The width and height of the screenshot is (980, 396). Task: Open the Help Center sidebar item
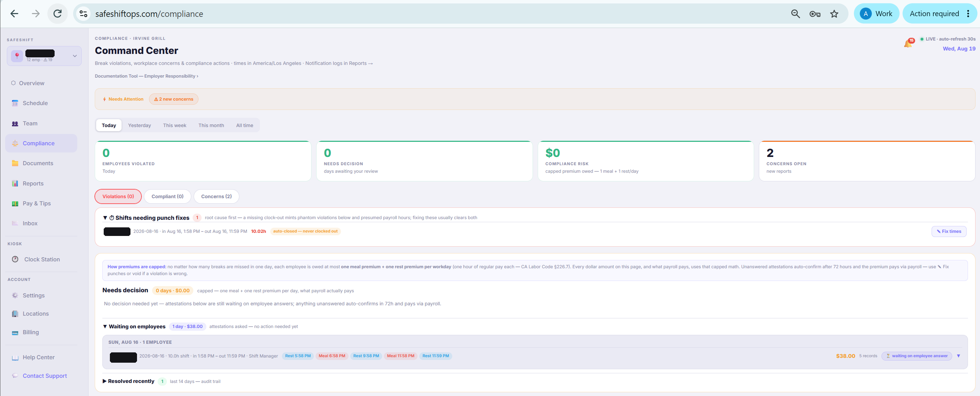(x=41, y=357)
